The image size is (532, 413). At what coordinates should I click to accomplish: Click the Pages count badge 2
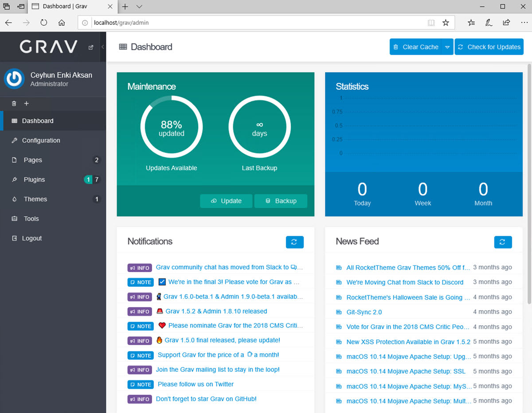(x=97, y=160)
